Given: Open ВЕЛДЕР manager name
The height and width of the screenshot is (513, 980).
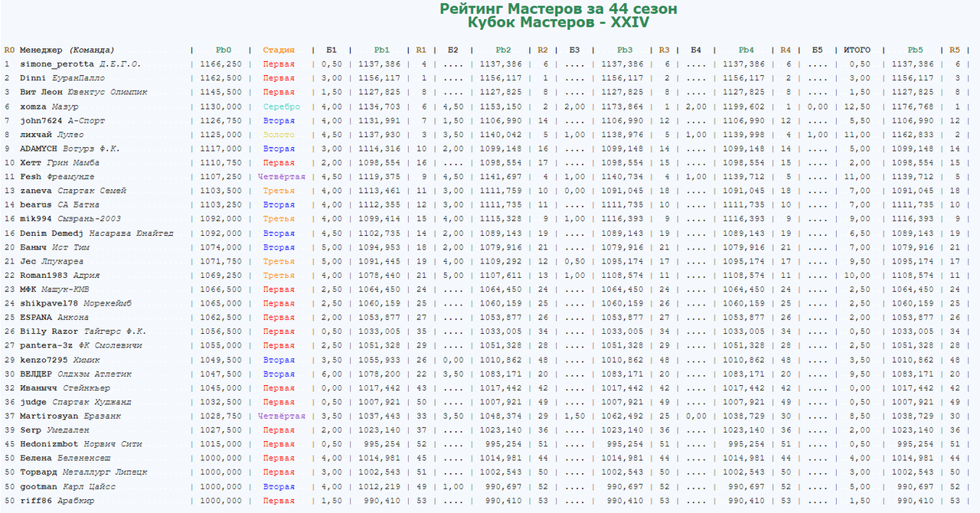Looking at the screenshot, I should pyautogui.click(x=36, y=374).
